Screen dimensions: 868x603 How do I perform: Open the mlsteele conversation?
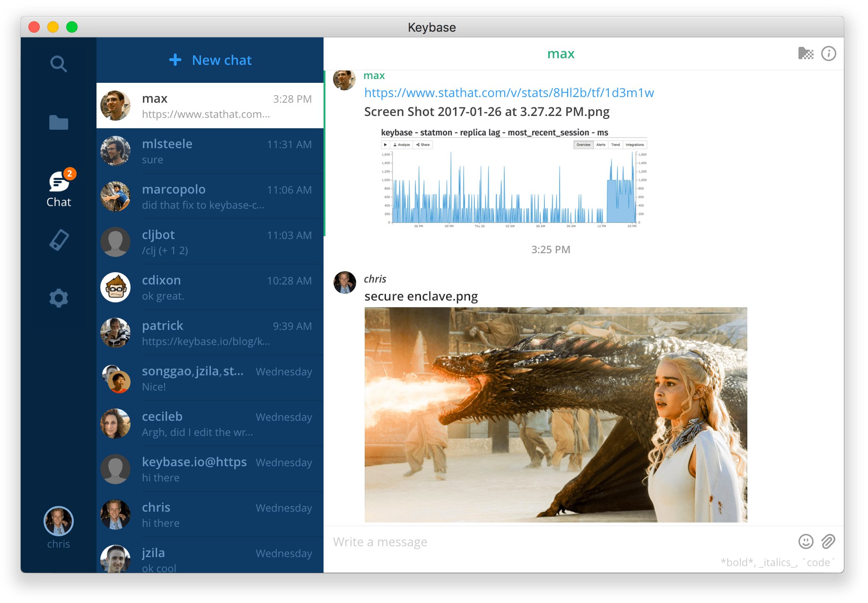pyautogui.click(x=210, y=151)
